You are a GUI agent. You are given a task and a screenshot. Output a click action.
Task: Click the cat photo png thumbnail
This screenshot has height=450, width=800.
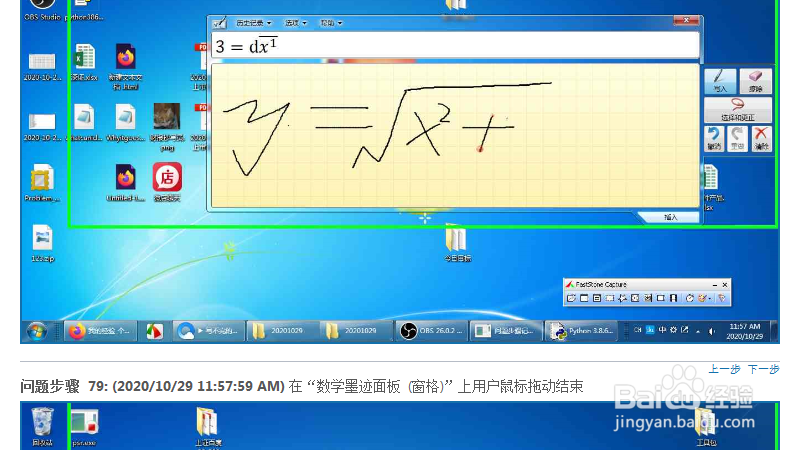point(167,127)
